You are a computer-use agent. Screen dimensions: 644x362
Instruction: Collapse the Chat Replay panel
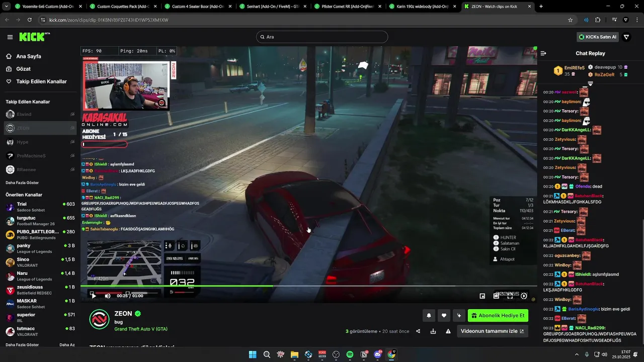(x=543, y=53)
